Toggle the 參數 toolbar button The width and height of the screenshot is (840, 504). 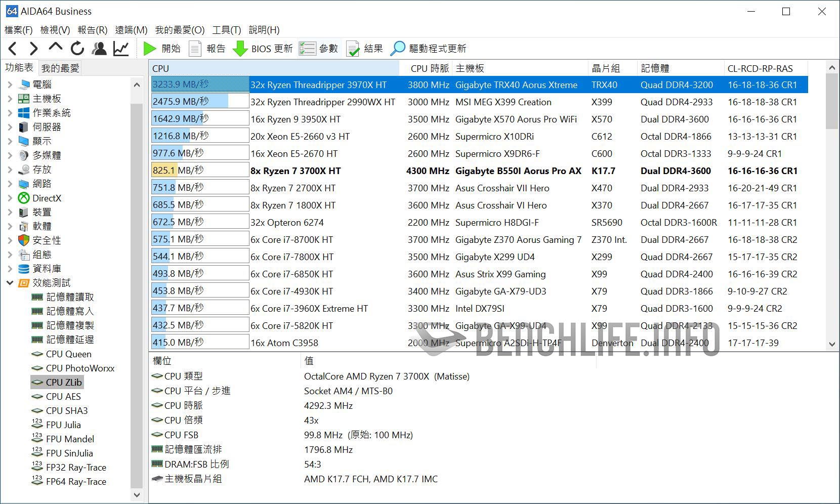[319, 49]
